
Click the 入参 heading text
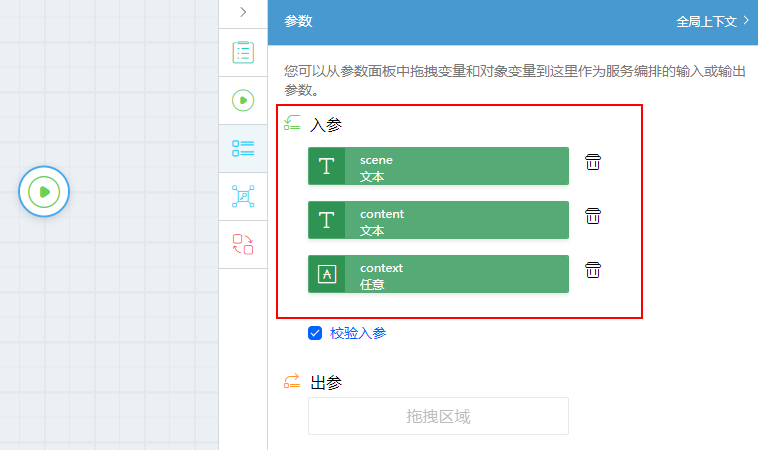(x=326, y=125)
